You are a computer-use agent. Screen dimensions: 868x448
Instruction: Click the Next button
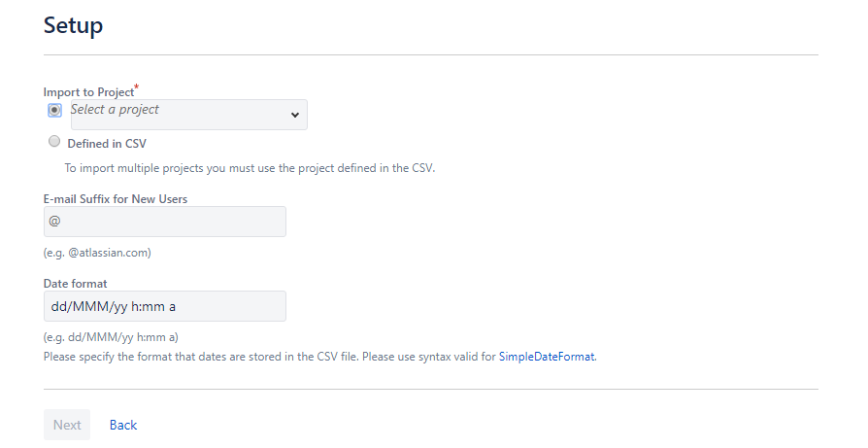[x=67, y=425]
